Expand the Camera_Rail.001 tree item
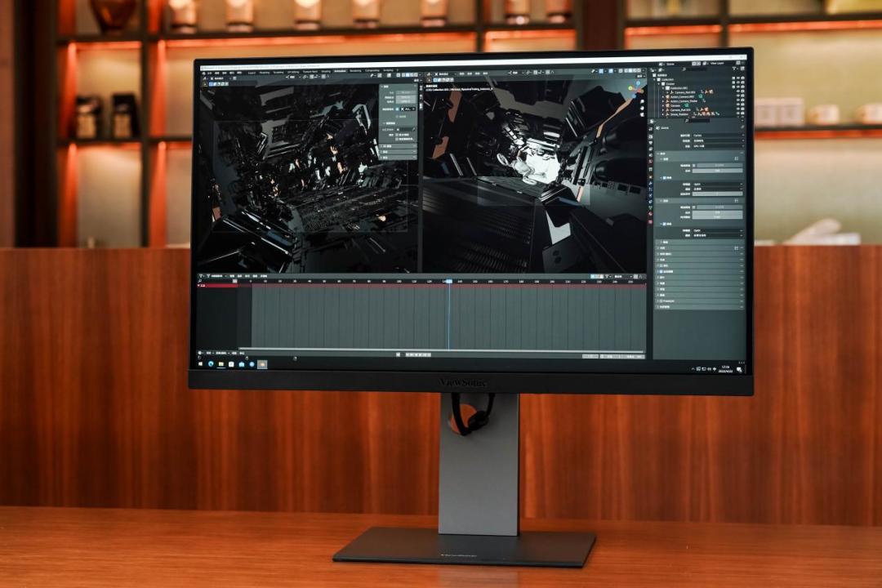Image resolution: width=882 pixels, height=588 pixels. 667,92
